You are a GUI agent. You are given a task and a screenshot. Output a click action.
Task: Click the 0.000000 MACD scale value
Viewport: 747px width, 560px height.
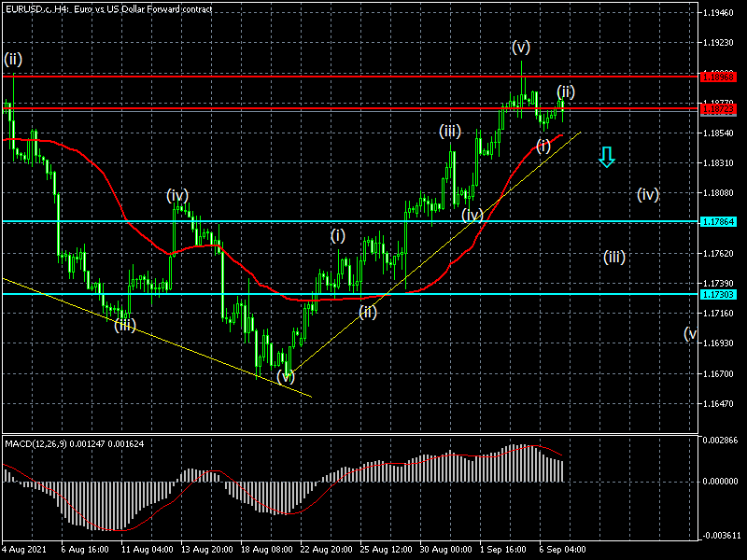(x=720, y=482)
